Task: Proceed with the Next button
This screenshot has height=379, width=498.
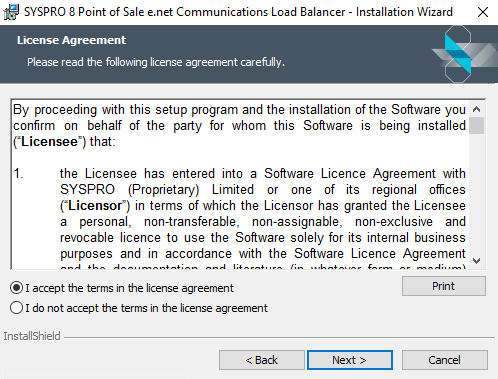Action: click(x=350, y=360)
